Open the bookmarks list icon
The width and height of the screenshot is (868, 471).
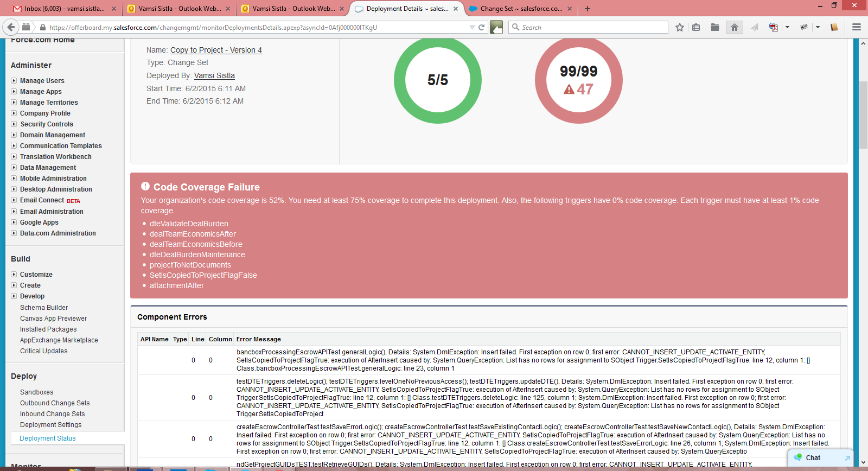pyautogui.click(x=696, y=27)
